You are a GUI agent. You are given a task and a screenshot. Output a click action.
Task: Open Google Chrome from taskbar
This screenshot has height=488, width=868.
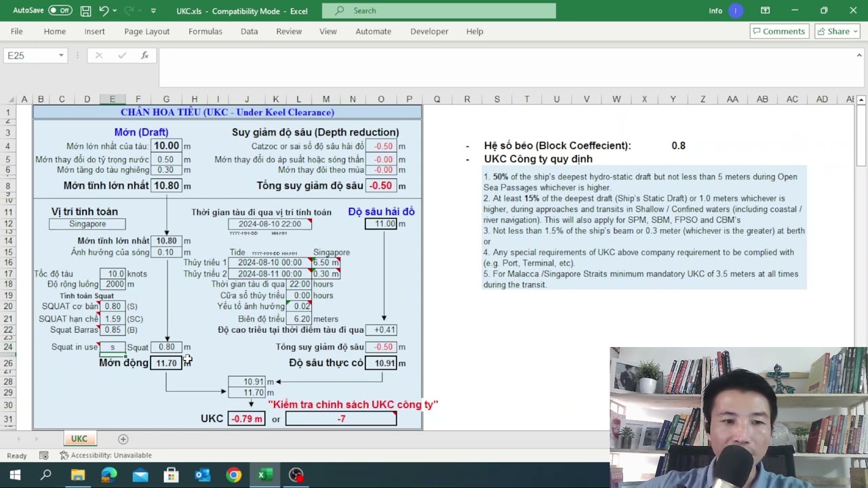click(x=233, y=475)
